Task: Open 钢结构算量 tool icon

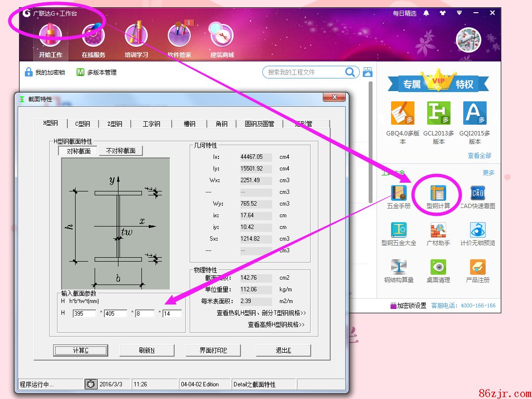Action: point(398,267)
